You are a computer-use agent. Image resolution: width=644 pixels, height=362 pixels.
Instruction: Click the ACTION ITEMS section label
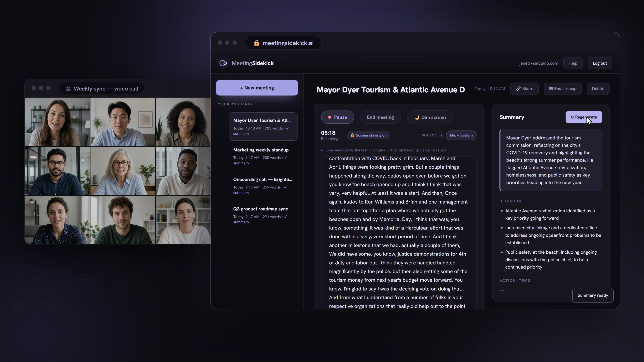[x=515, y=281]
